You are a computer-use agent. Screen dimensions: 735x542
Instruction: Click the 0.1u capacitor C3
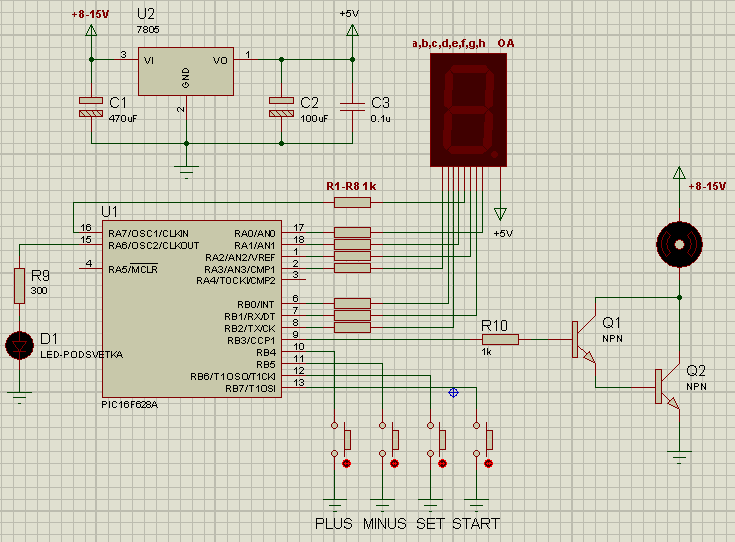(x=351, y=108)
